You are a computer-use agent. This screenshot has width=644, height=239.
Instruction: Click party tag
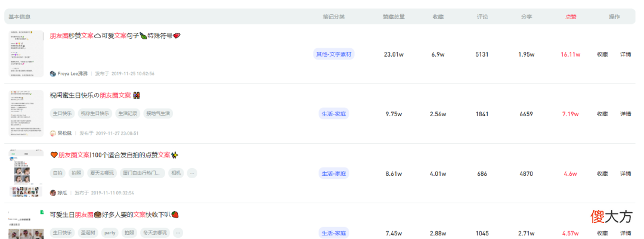(x=110, y=232)
